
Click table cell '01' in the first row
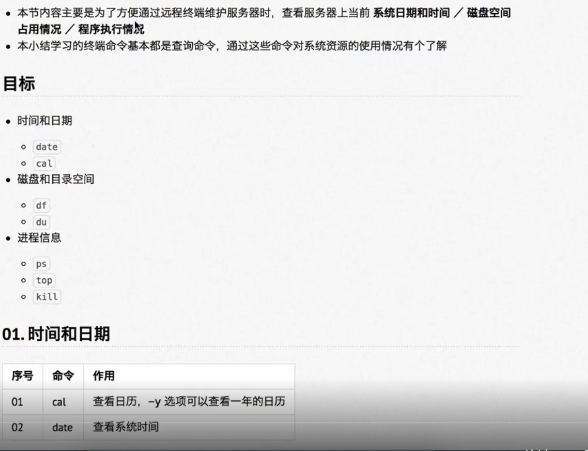click(22, 402)
